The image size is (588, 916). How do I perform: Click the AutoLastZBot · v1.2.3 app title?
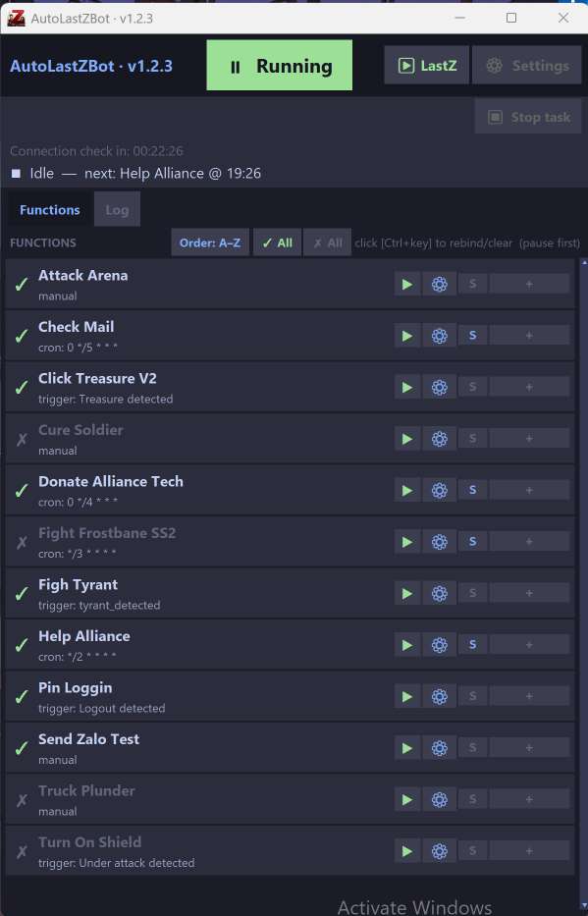click(x=91, y=66)
